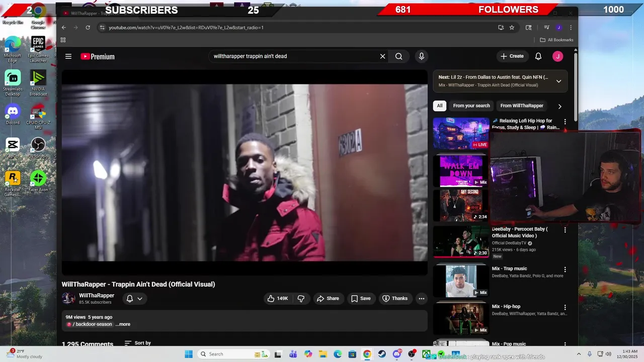Open taskbar weather widget 21°F
This screenshot has width=644, height=362.
(x=25, y=354)
